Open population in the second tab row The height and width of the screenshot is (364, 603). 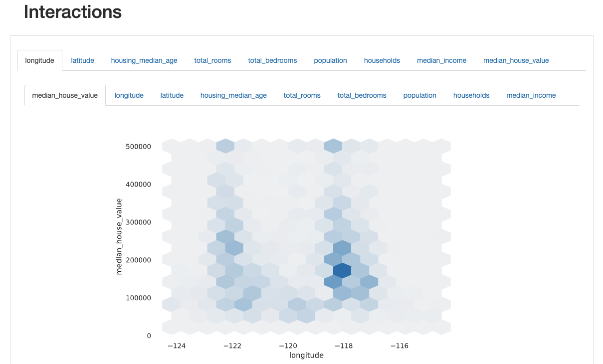[419, 95]
